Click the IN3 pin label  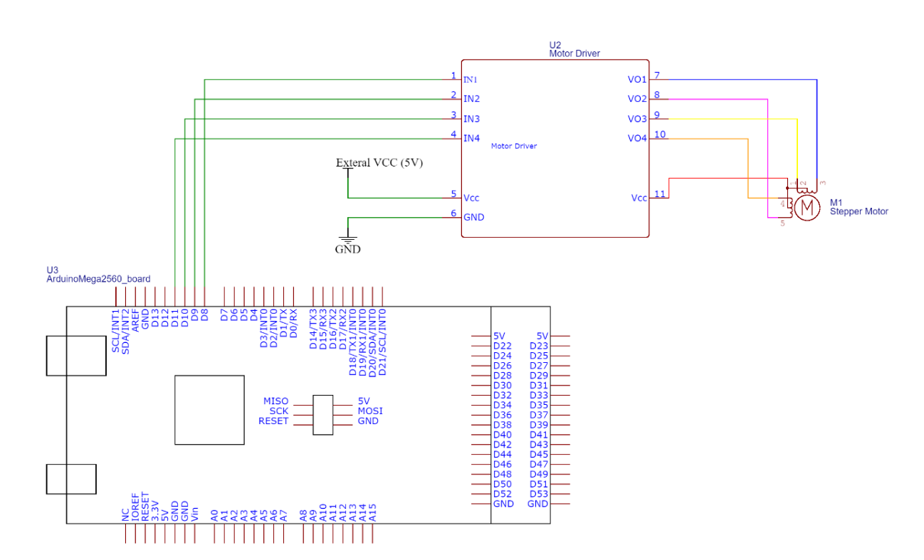471,119
